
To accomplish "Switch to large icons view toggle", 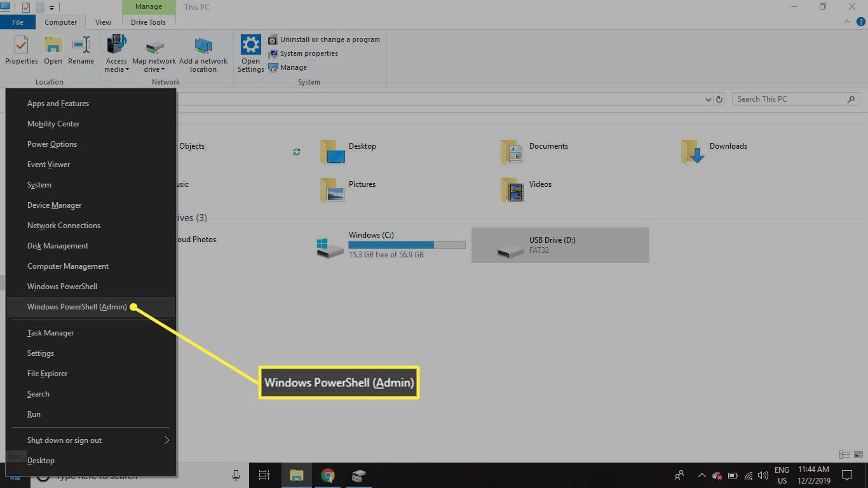I will coord(858,455).
